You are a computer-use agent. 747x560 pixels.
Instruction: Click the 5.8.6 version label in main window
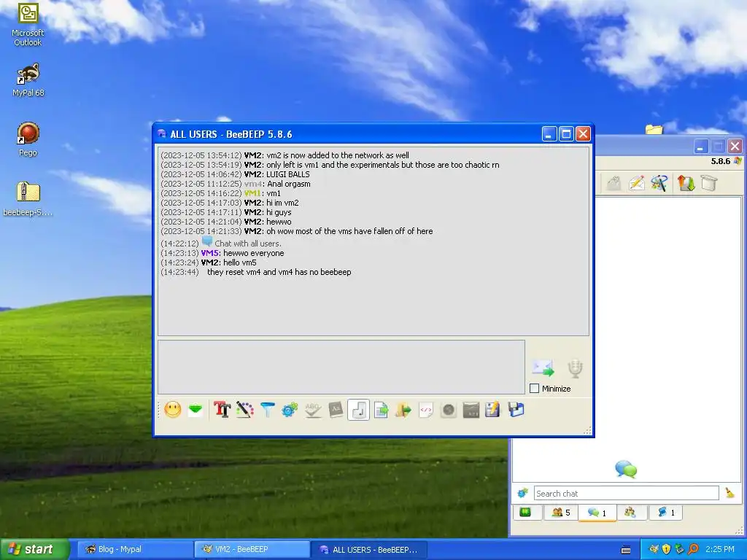pos(720,161)
